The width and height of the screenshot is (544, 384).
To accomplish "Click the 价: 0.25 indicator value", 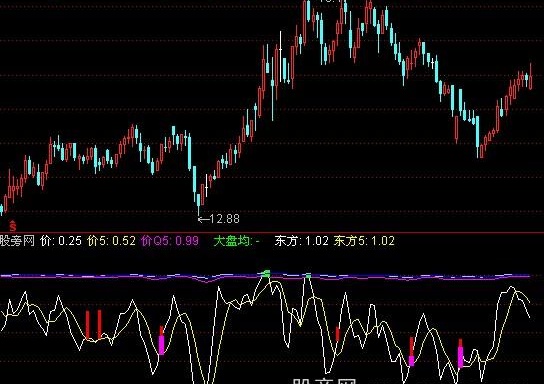I will tap(61, 240).
